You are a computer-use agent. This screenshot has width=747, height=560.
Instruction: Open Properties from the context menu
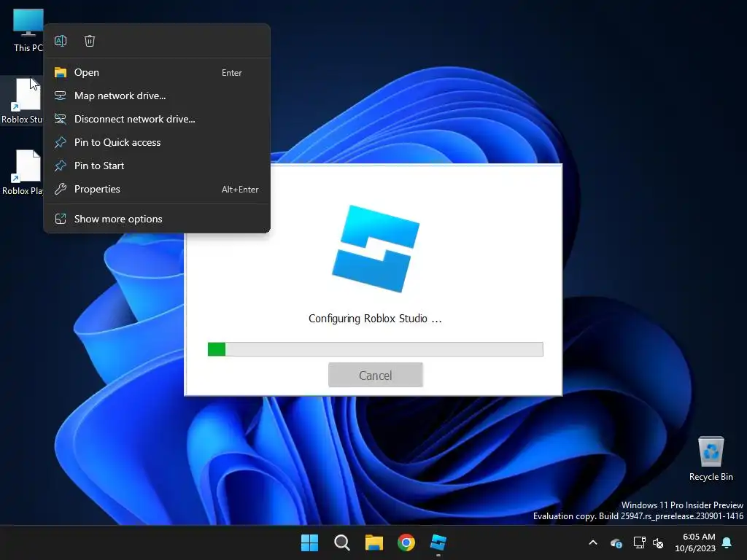[x=157, y=189]
